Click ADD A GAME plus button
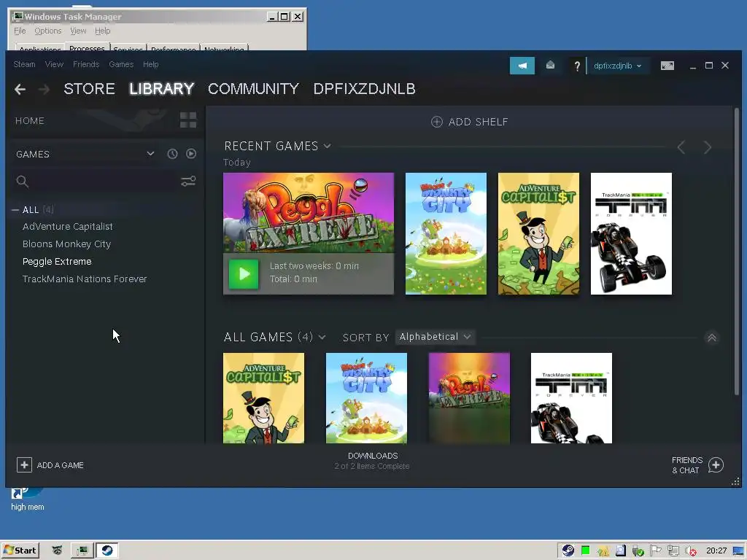The image size is (747, 560). click(x=24, y=465)
